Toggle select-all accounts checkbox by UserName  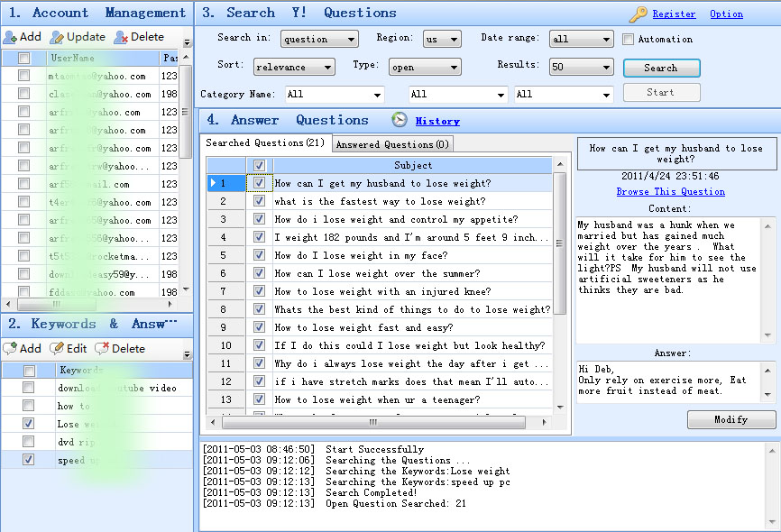point(23,58)
